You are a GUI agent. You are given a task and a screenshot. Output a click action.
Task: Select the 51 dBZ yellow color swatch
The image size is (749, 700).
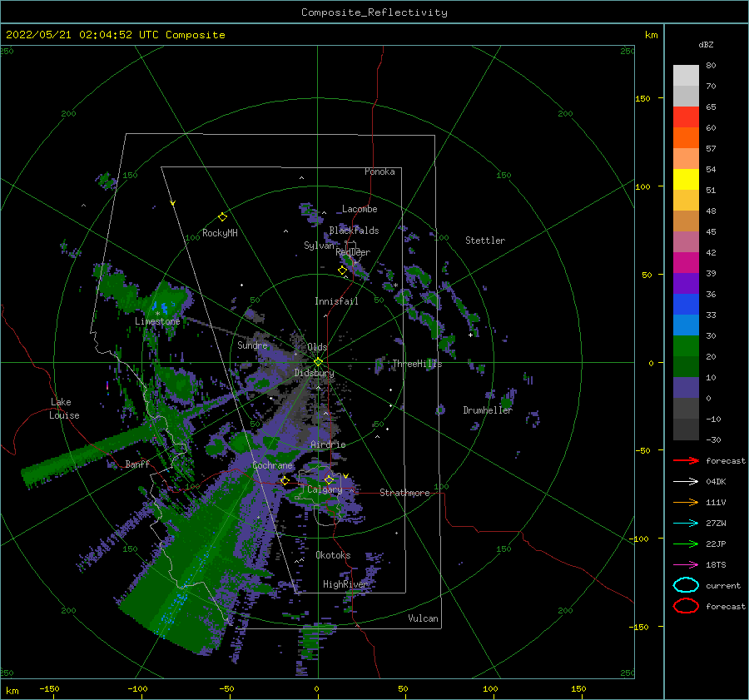[x=686, y=180]
